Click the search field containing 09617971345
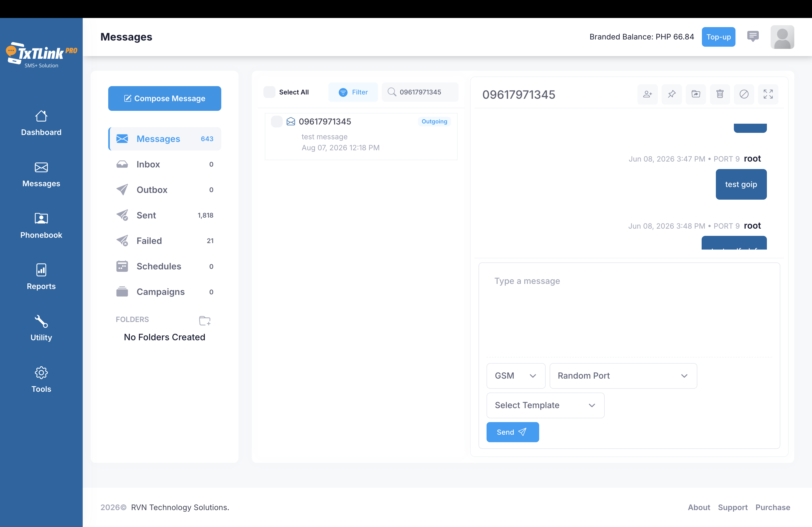812x527 pixels. (420, 92)
